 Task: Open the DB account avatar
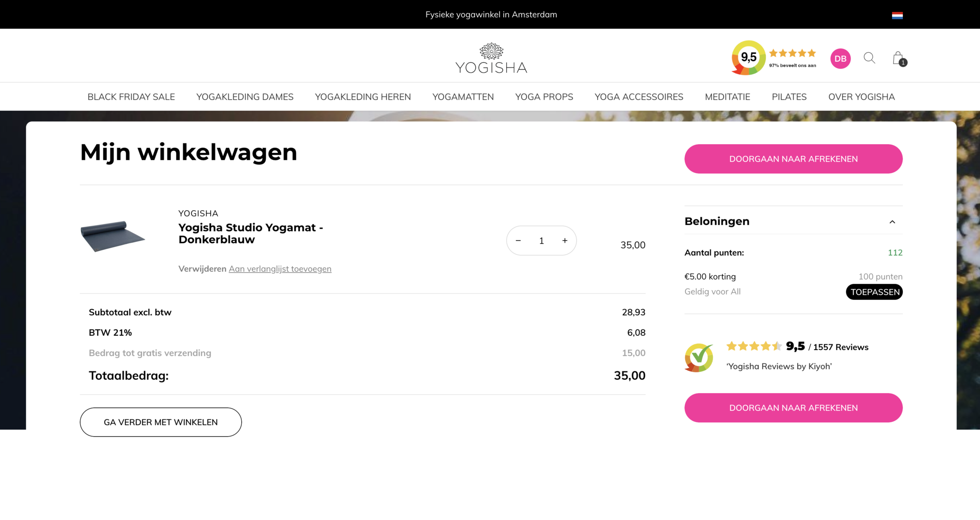coord(840,58)
